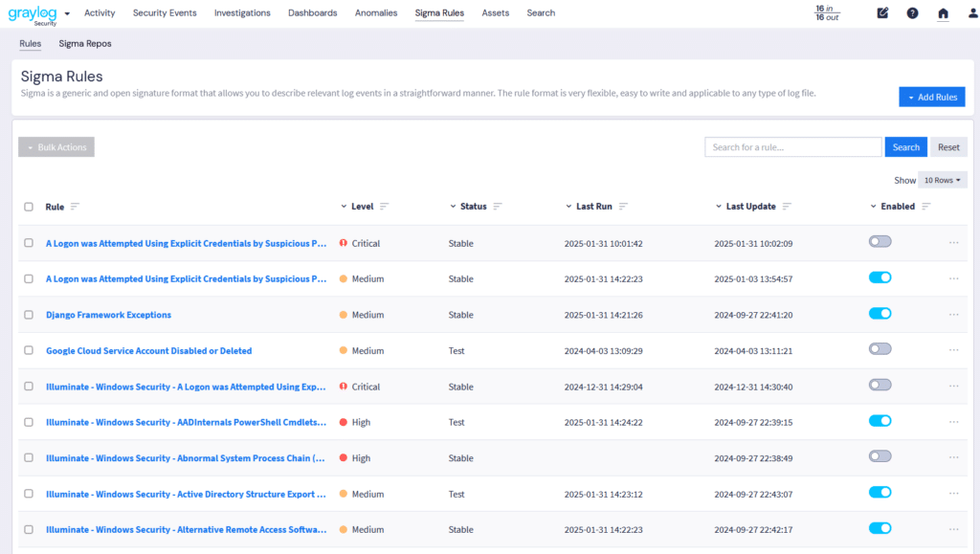The width and height of the screenshot is (980, 554).
Task: Open filter icon next to Last Run column
Action: [x=623, y=206]
